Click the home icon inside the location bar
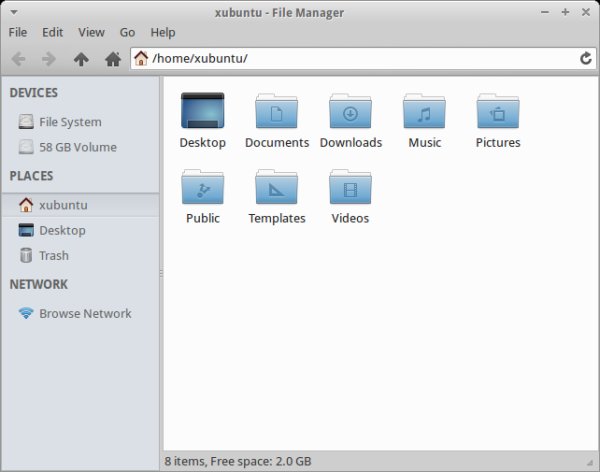 click(x=141, y=58)
